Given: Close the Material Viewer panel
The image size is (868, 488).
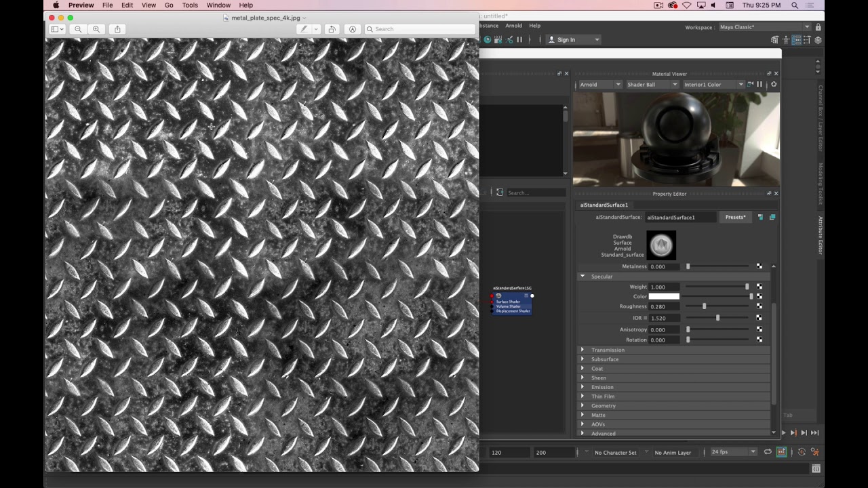Looking at the screenshot, I should pyautogui.click(x=776, y=74).
